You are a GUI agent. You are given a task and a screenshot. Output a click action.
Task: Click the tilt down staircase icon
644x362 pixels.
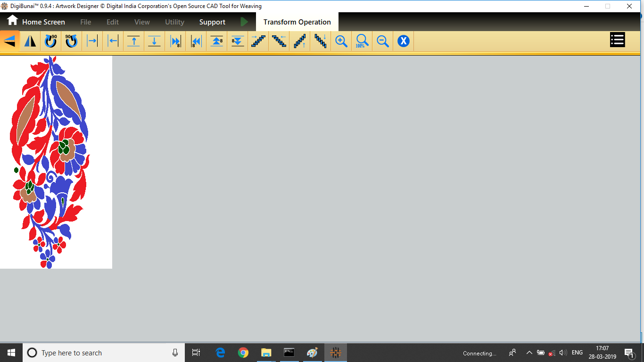[x=321, y=41]
